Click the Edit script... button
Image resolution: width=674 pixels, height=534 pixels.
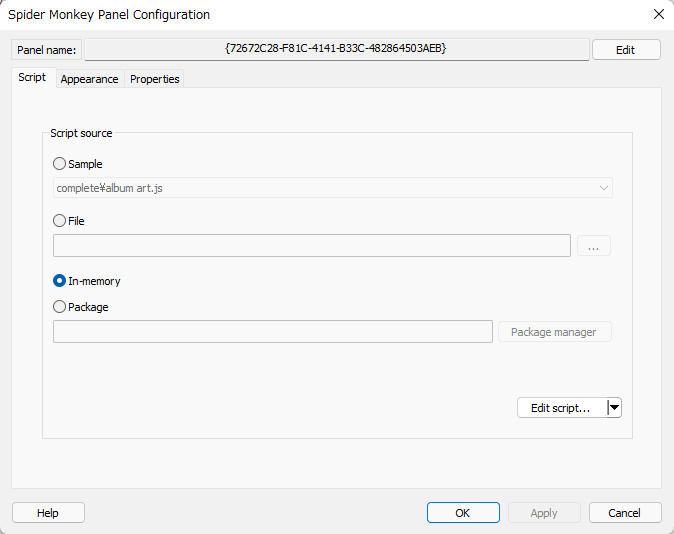(561, 407)
